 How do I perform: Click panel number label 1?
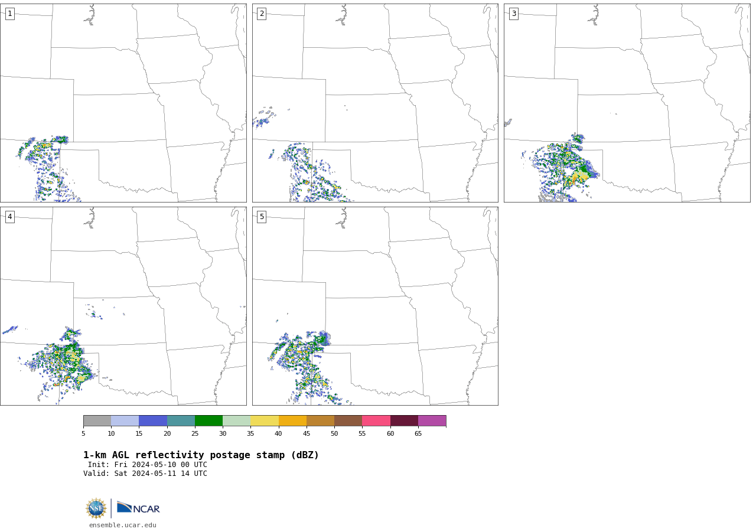point(9,14)
